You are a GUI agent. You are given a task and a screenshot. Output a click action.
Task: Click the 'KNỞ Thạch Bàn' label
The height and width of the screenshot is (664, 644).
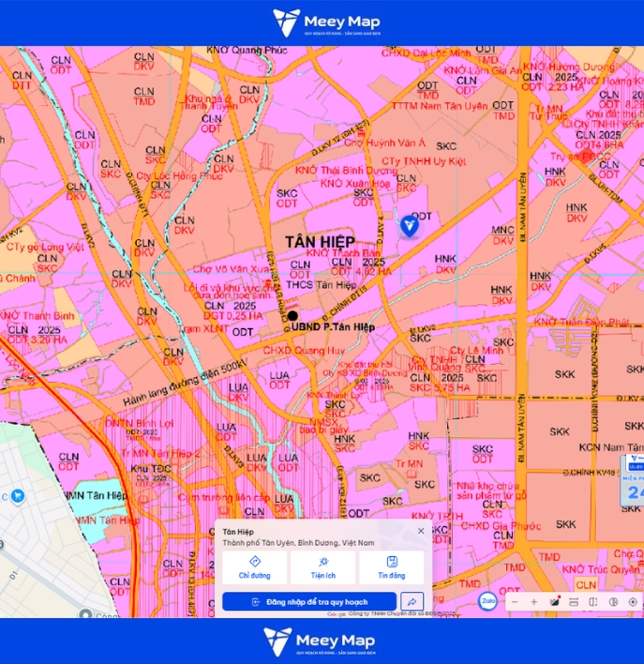(x=343, y=253)
